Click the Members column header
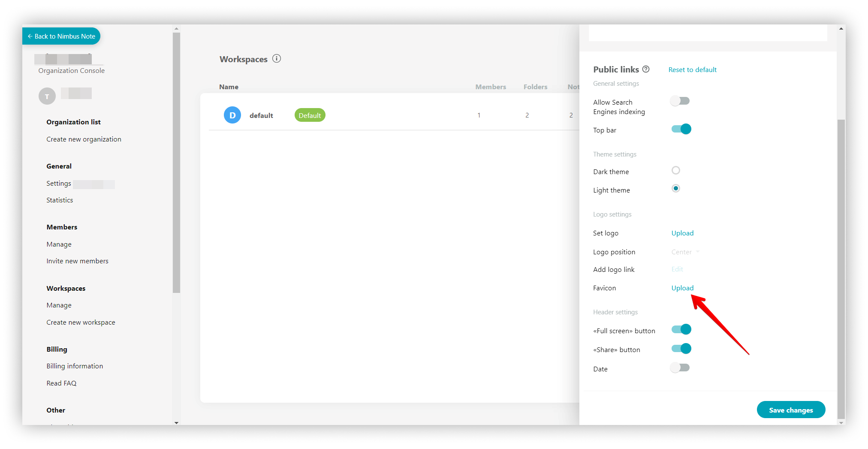 (x=491, y=87)
